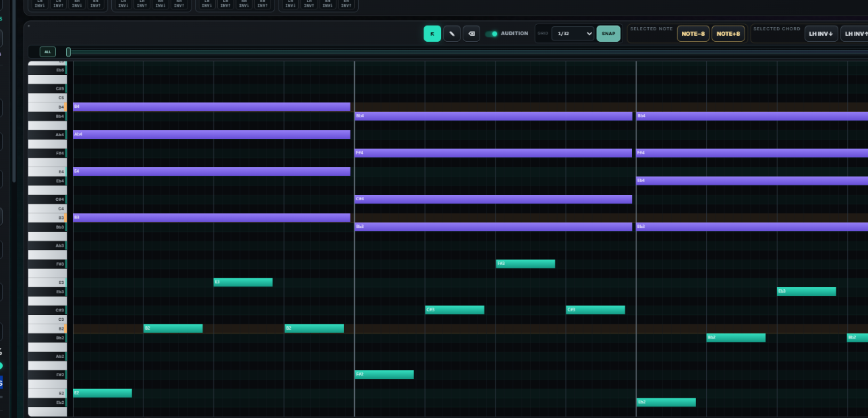
Task: Click the NOTE+8 octave up button
Action: coord(728,34)
